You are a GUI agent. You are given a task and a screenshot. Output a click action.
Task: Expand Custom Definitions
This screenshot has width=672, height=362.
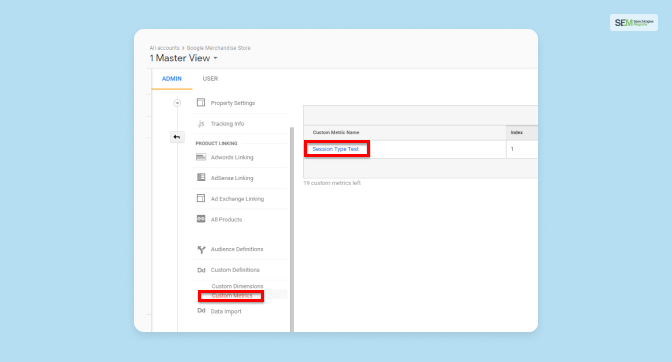[x=235, y=270]
